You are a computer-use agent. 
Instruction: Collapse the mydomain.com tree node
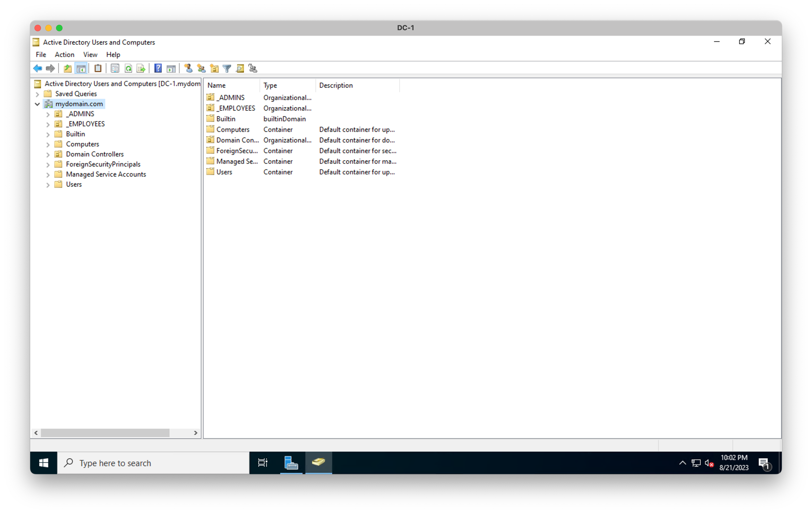coord(37,104)
